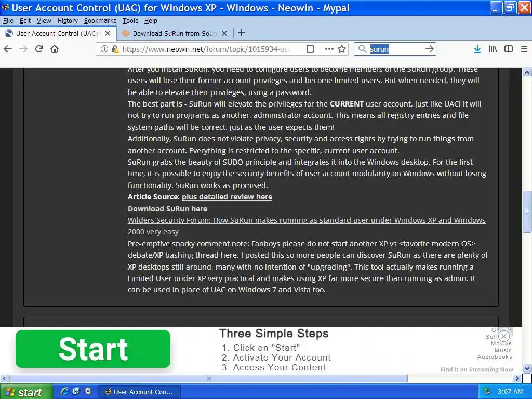
Task: Click the padlock warning icon in address bar
Action: [115, 49]
